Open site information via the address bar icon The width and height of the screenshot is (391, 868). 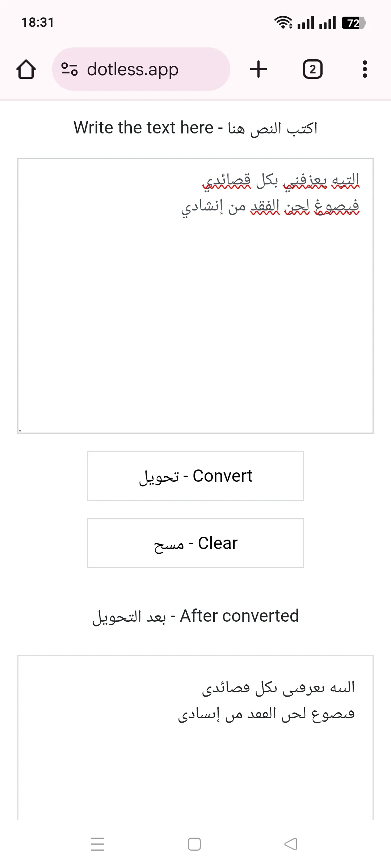[70, 69]
